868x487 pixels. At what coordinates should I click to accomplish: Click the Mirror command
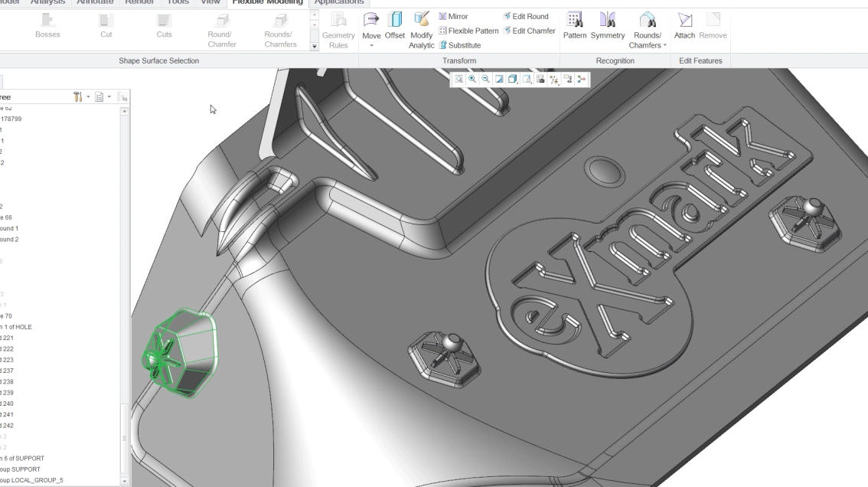453,17
